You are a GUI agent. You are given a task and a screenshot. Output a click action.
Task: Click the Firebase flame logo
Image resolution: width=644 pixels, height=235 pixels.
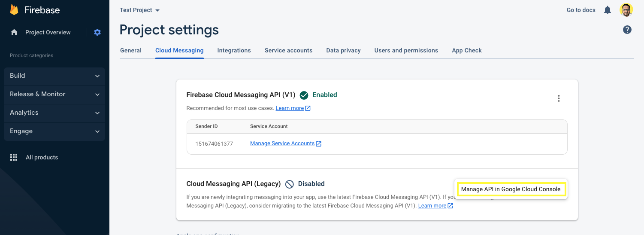tap(14, 10)
